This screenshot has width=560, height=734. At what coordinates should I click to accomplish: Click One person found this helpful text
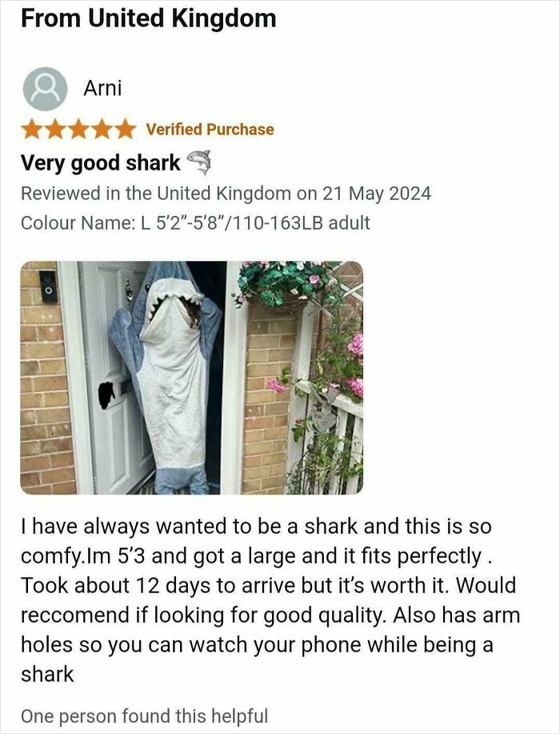click(145, 716)
